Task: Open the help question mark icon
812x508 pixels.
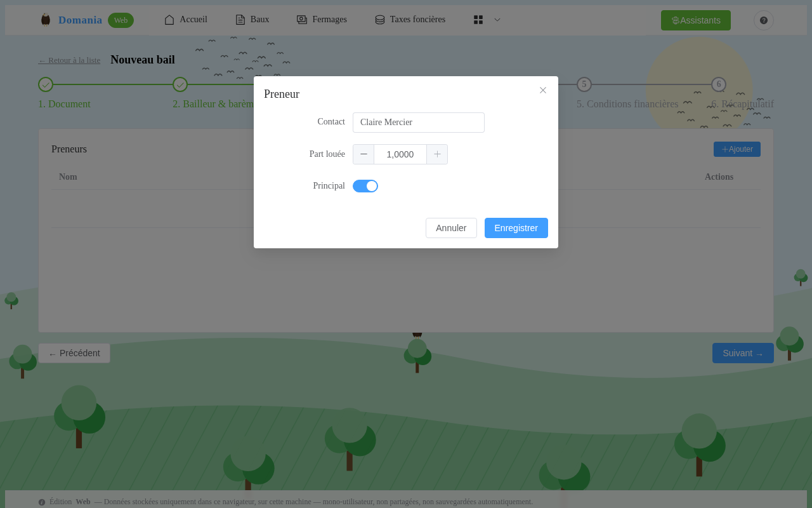Action: (x=764, y=20)
